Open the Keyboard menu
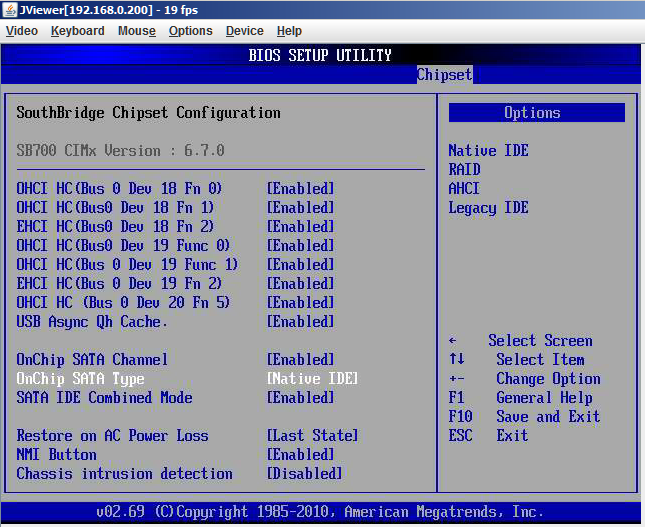This screenshot has height=527, width=645. pyautogui.click(x=78, y=31)
